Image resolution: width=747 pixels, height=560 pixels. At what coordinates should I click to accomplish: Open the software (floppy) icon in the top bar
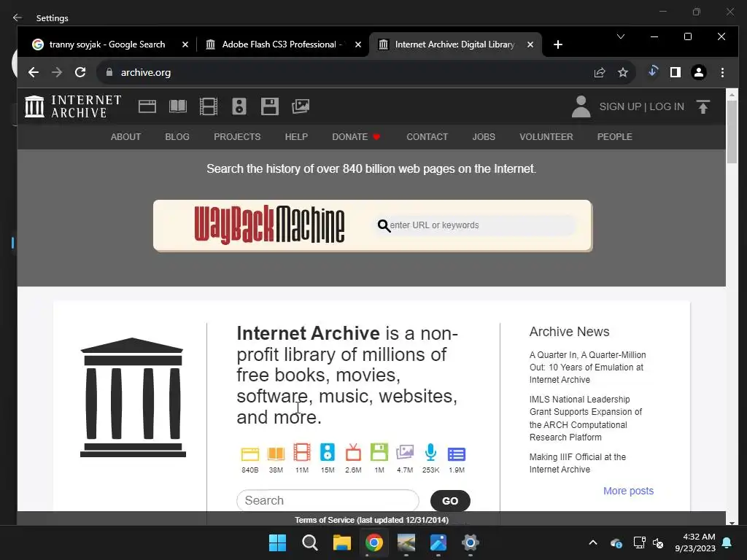coord(270,106)
